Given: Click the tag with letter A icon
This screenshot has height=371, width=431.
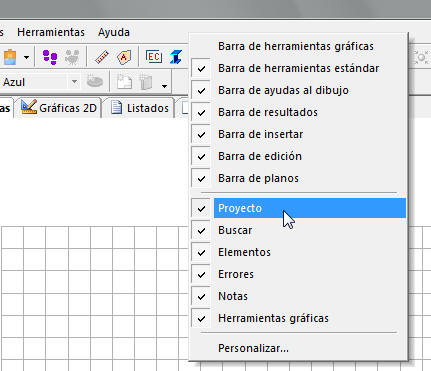Looking at the screenshot, I should [124, 57].
